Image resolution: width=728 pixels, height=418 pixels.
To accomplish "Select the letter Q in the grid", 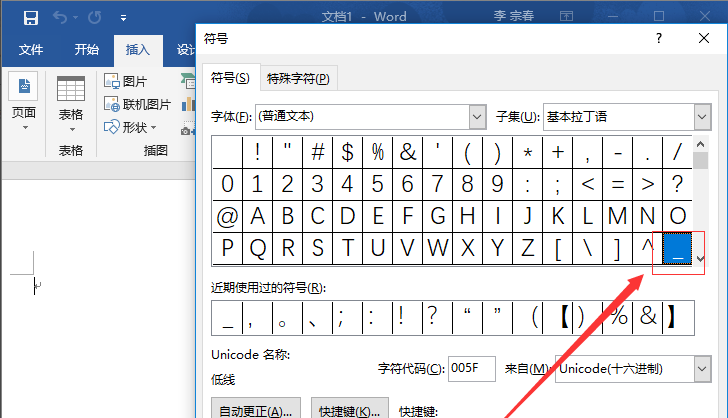I will point(258,248).
